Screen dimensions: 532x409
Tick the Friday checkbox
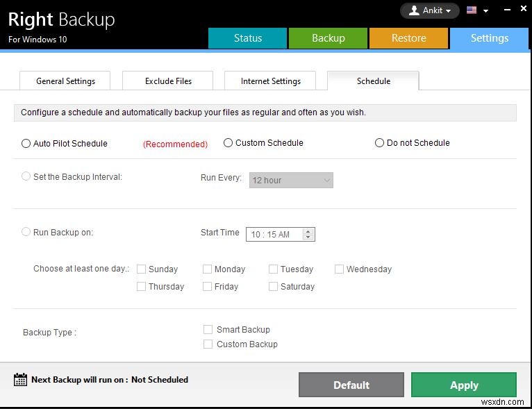pos(208,287)
